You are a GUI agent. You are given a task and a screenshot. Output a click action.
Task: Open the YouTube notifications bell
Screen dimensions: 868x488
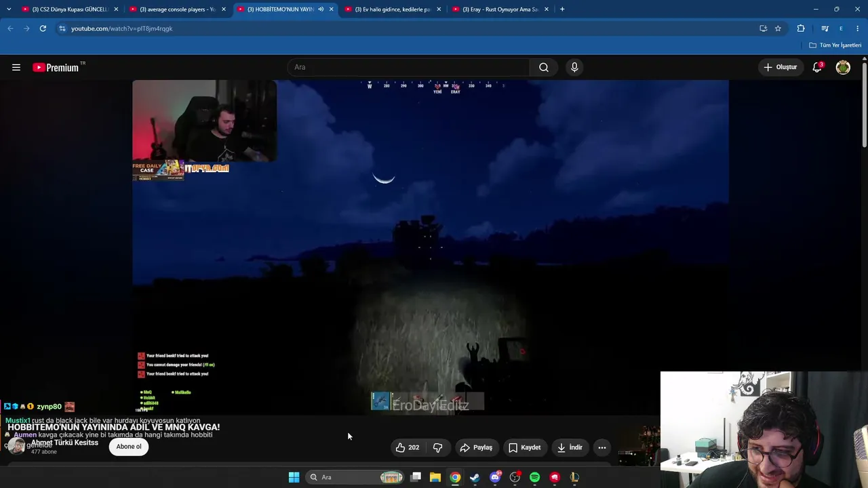click(817, 67)
